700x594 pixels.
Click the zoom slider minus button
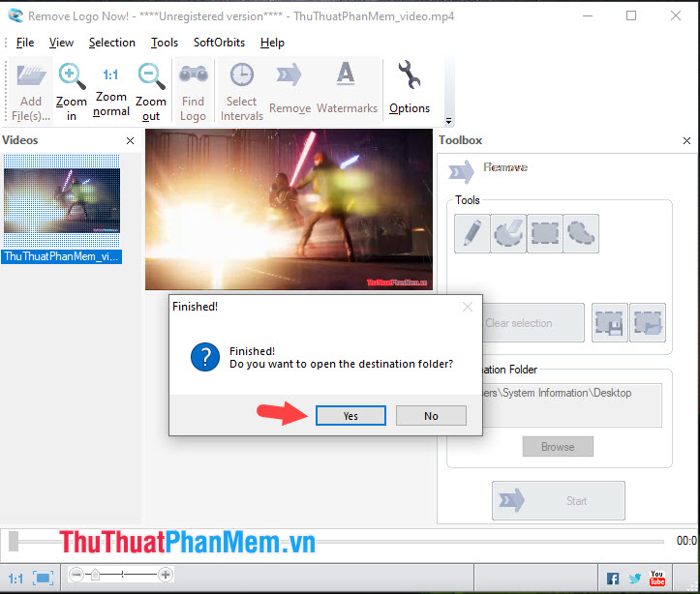click(76, 575)
